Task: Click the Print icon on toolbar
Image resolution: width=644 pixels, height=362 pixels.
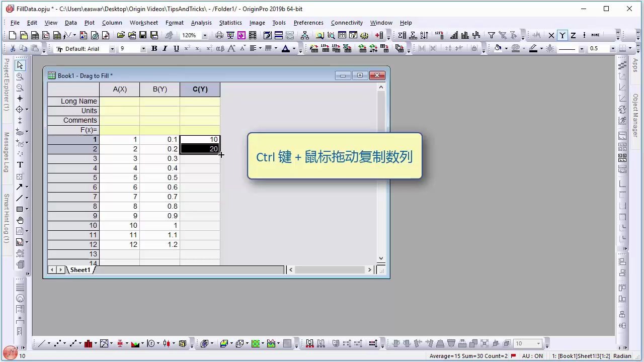Action: click(x=219, y=35)
